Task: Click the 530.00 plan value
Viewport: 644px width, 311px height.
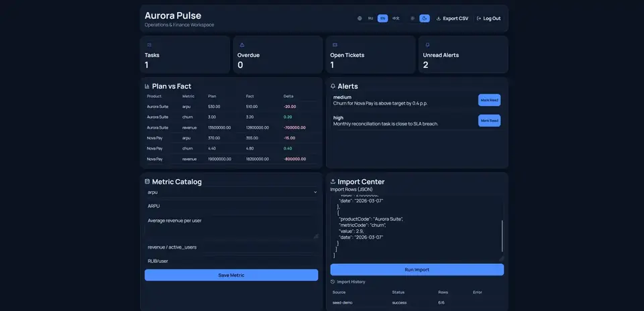Action: click(214, 107)
